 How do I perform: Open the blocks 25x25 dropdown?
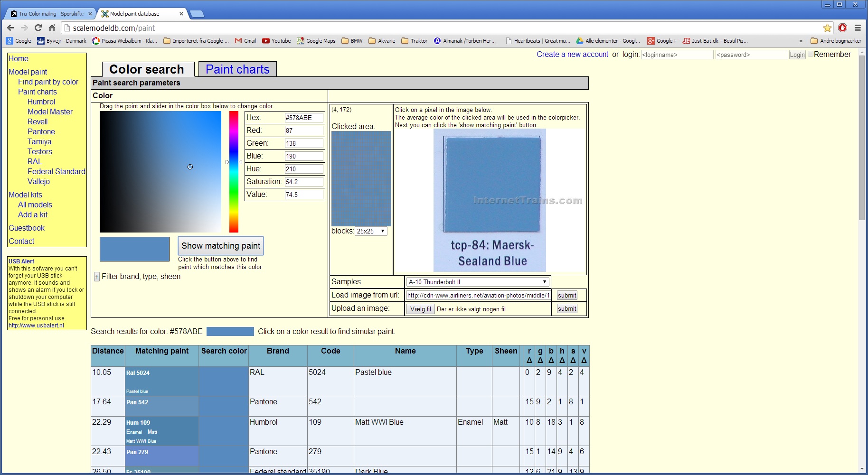[371, 231]
